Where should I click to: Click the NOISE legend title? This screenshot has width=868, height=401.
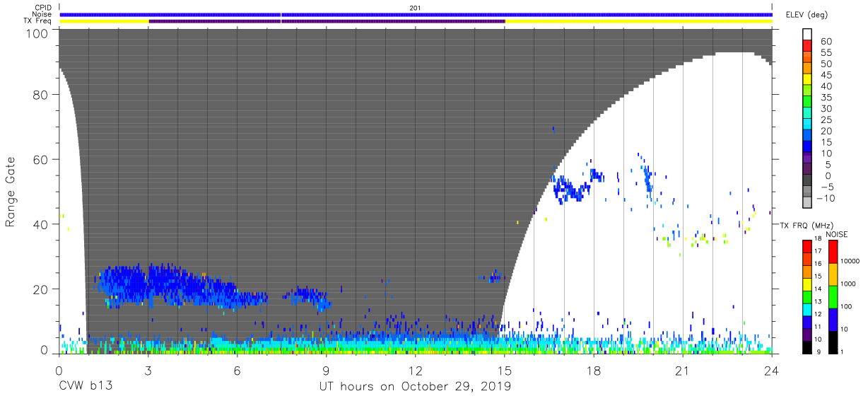[x=835, y=234]
